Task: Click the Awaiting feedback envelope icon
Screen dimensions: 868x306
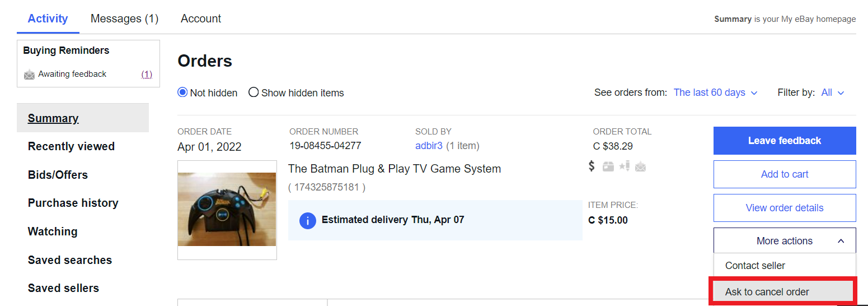Action: 29,75
